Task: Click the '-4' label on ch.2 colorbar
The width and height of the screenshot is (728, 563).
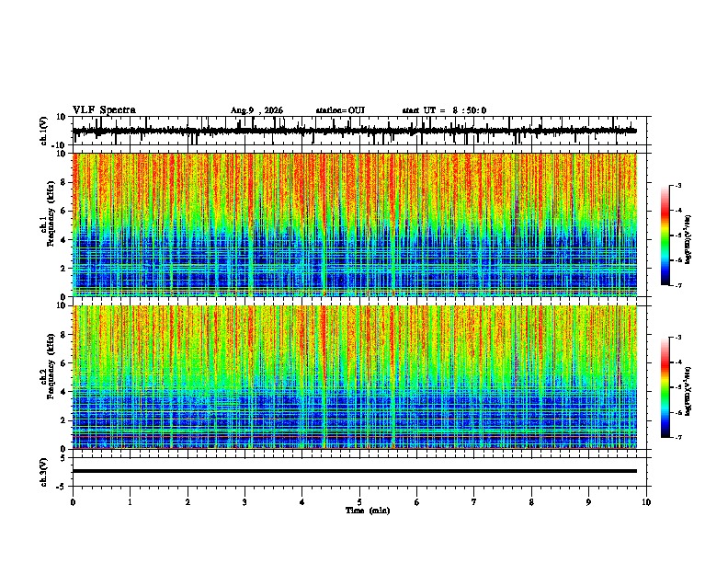Action: click(x=677, y=362)
